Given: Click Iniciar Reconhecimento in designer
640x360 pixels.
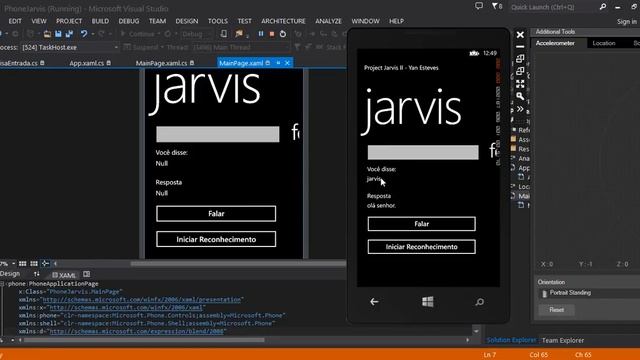Looking at the screenshot, I should coord(216,239).
